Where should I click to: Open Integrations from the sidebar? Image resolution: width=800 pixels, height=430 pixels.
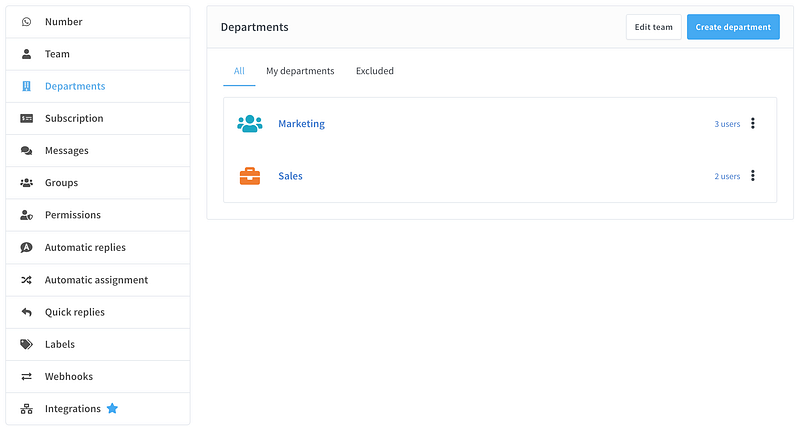tap(73, 409)
